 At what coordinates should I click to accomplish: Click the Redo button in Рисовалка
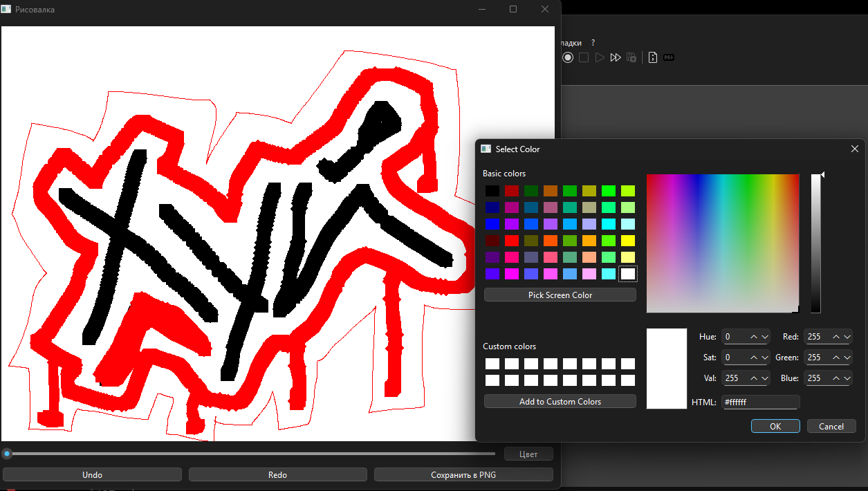click(x=277, y=474)
